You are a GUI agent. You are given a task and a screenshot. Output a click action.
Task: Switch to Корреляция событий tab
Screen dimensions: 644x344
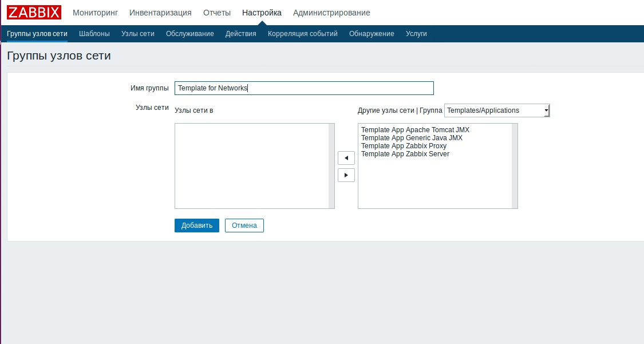tap(303, 34)
